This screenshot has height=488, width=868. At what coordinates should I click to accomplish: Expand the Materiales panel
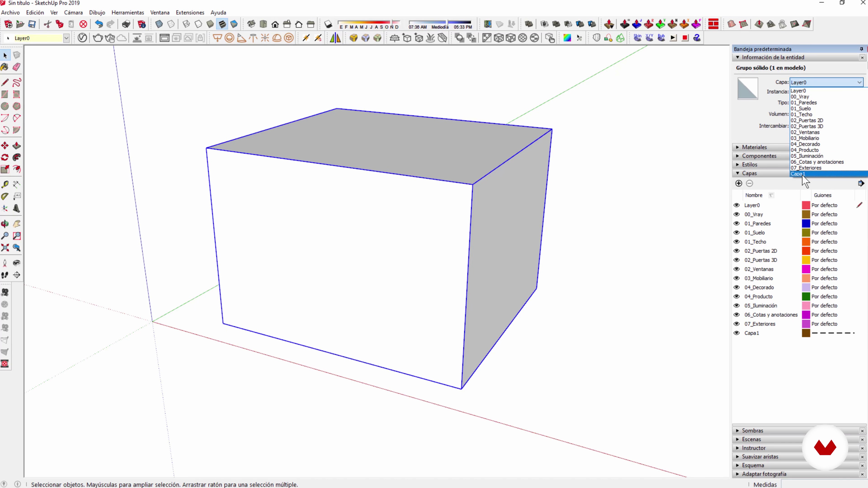754,147
